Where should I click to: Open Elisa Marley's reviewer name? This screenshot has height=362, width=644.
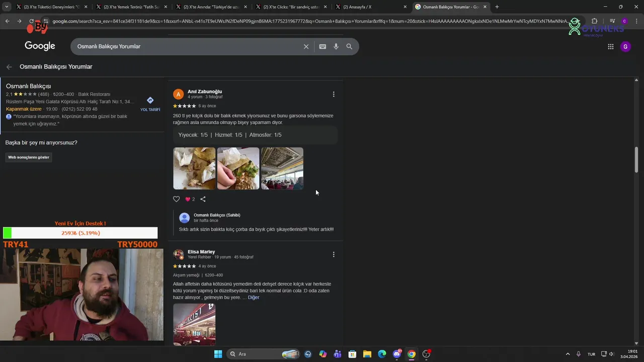[x=201, y=251]
